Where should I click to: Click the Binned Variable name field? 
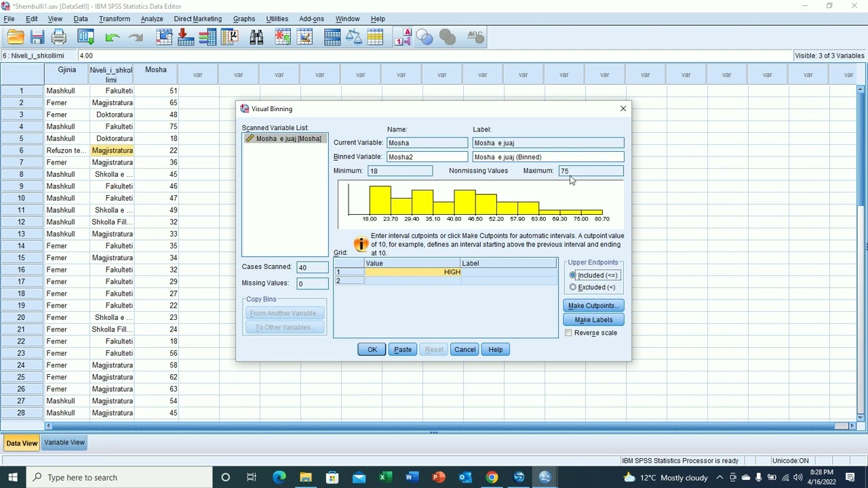(x=427, y=157)
